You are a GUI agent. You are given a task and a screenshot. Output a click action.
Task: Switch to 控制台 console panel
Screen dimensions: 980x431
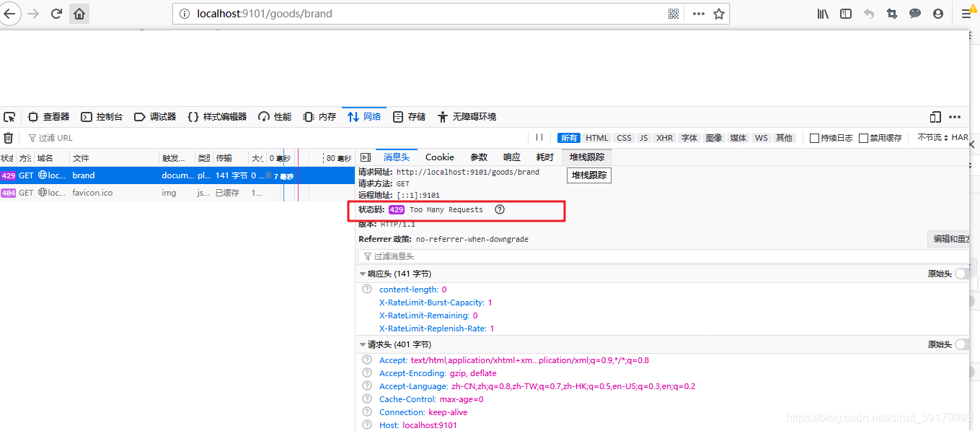tap(102, 117)
